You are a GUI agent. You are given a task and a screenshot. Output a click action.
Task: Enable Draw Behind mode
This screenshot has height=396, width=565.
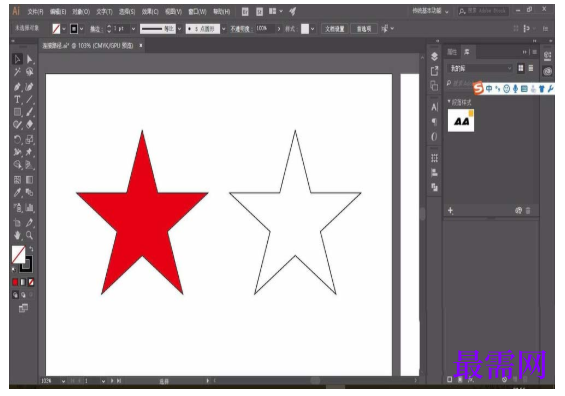click(x=23, y=295)
